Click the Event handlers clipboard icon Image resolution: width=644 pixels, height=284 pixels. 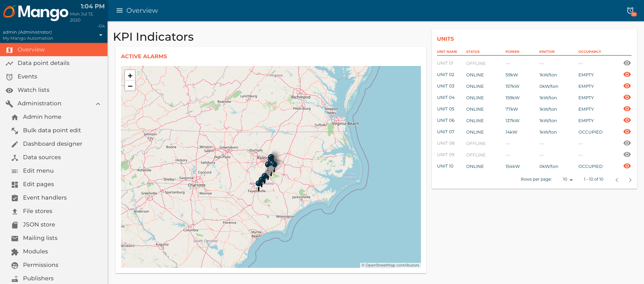point(15,198)
